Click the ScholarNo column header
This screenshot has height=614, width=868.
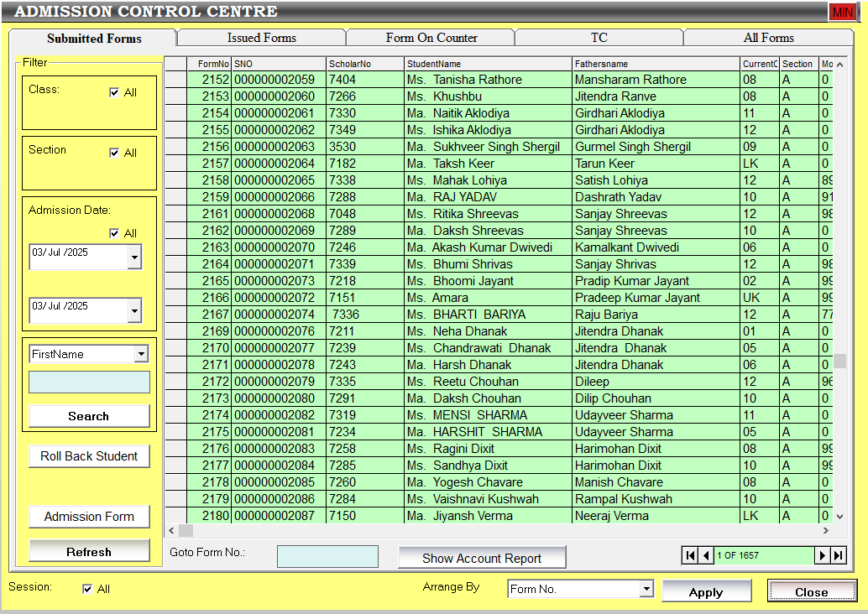click(x=365, y=64)
